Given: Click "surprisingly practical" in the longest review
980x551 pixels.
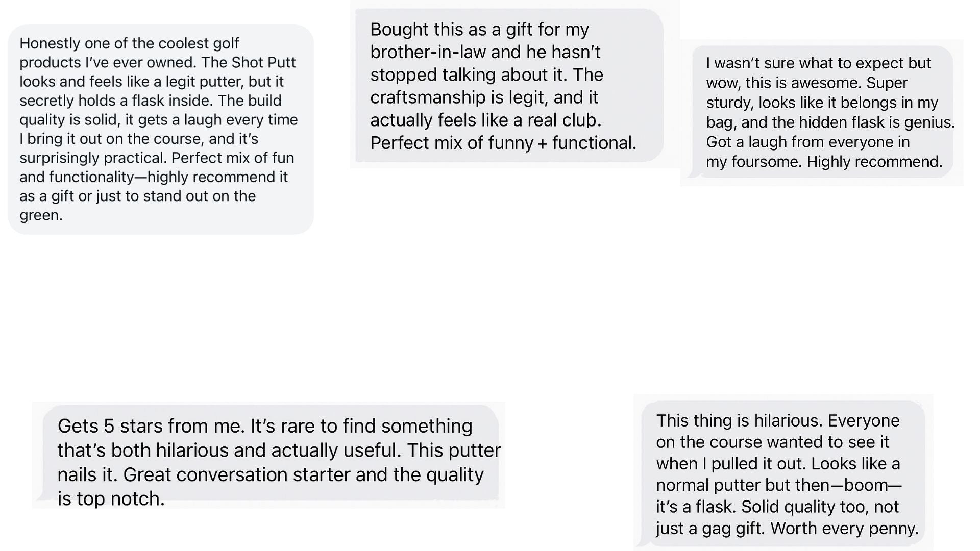Looking at the screenshot, I should 92,158.
